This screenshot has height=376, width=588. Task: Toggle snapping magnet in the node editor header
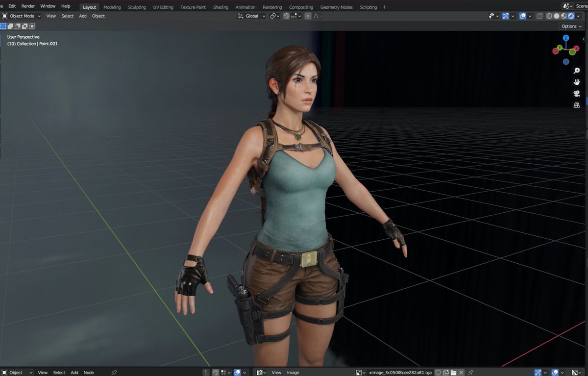(x=215, y=373)
